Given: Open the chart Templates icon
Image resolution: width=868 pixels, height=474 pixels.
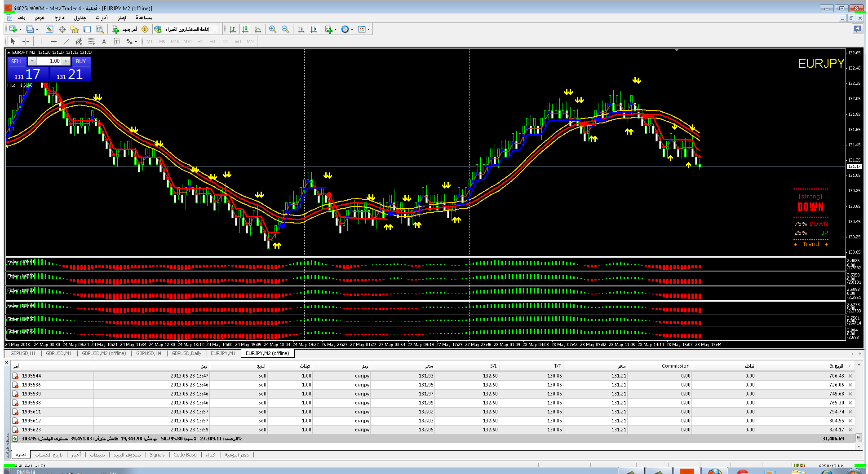Looking at the screenshot, I should pyautogui.click(x=362, y=29).
